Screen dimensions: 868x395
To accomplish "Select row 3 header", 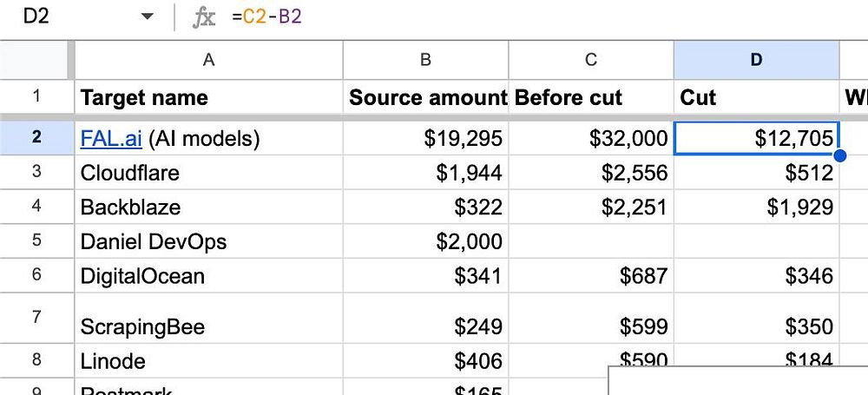I will [36, 172].
